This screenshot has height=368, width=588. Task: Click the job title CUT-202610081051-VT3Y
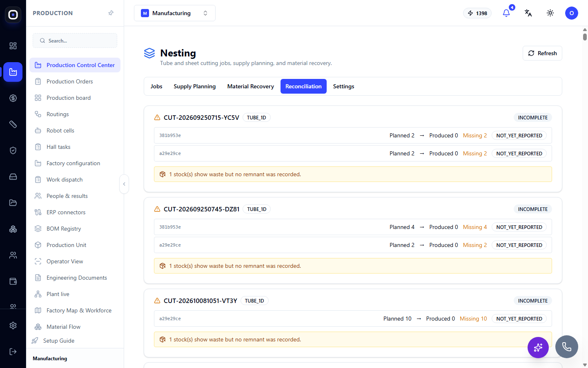point(200,301)
